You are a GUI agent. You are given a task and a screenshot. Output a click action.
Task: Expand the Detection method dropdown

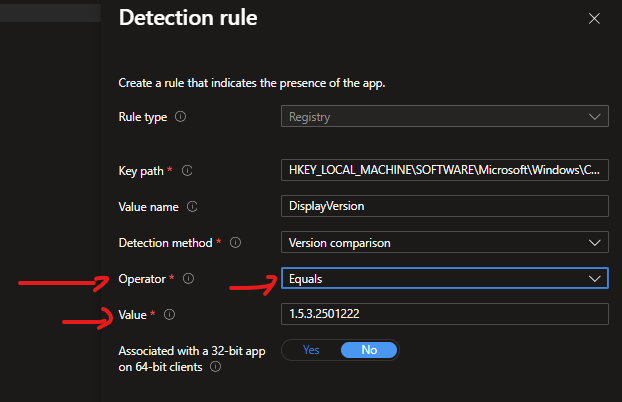pos(444,242)
